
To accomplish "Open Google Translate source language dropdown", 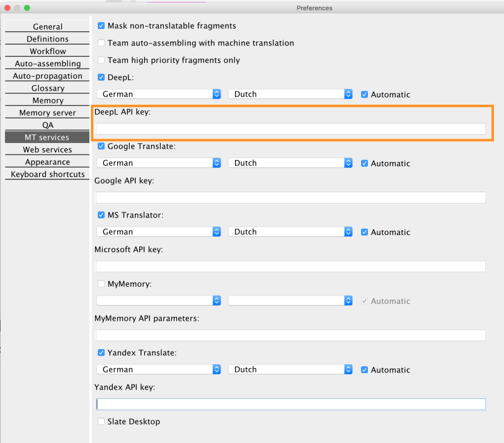I will [x=159, y=163].
